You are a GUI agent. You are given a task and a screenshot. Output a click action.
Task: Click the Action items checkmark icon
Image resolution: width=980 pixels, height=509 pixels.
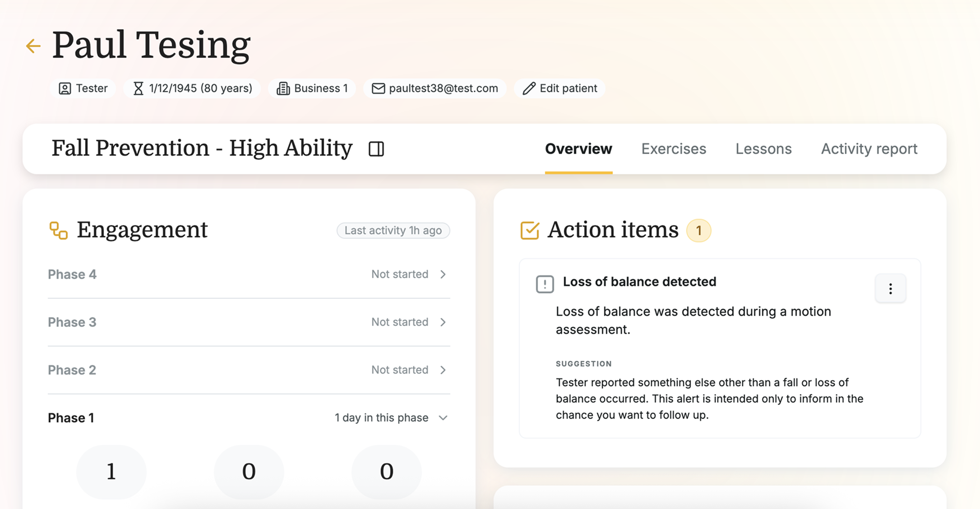click(x=530, y=230)
